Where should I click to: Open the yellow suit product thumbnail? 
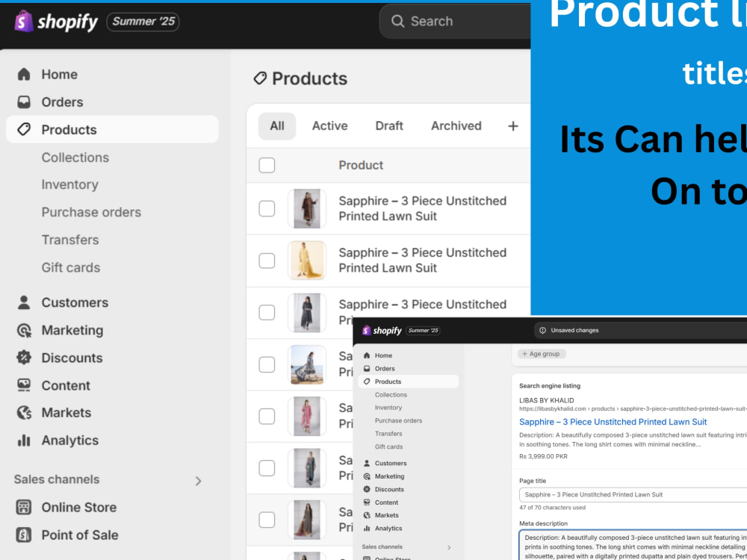307,261
